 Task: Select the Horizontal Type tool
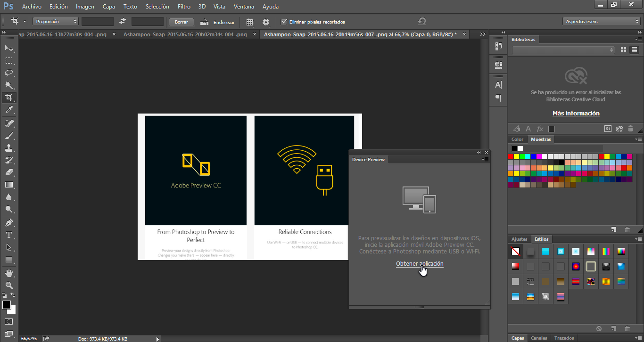[x=9, y=235]
